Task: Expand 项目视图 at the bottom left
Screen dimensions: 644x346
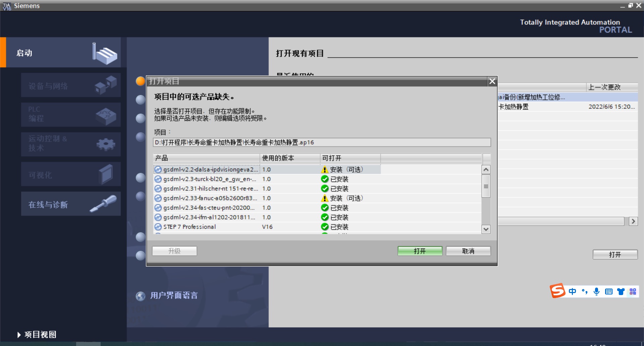Action: pyautogui.click(x=37, y=334)
